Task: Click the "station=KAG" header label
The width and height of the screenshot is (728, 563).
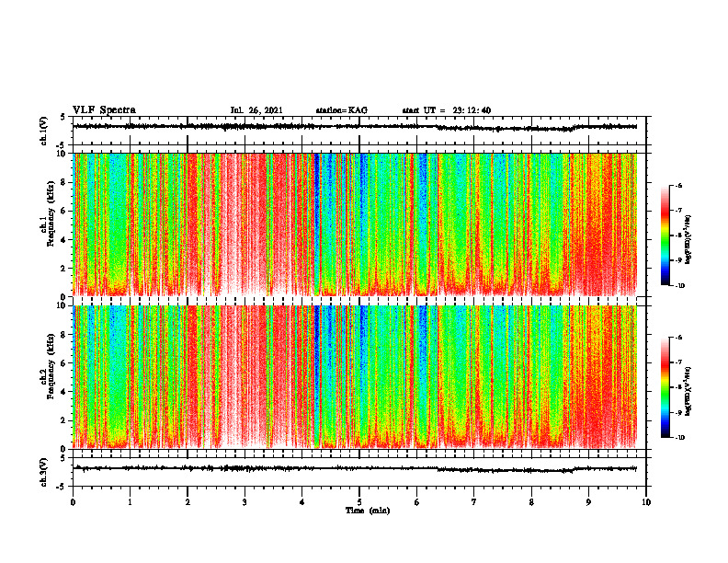Action: [x=342, y=110]
